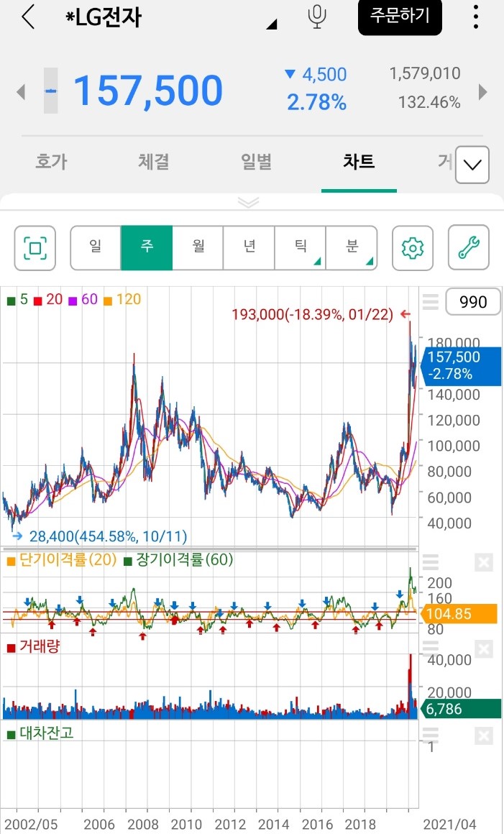Switch to the 호가 tab
504x834 pixels.
point(51,162)
